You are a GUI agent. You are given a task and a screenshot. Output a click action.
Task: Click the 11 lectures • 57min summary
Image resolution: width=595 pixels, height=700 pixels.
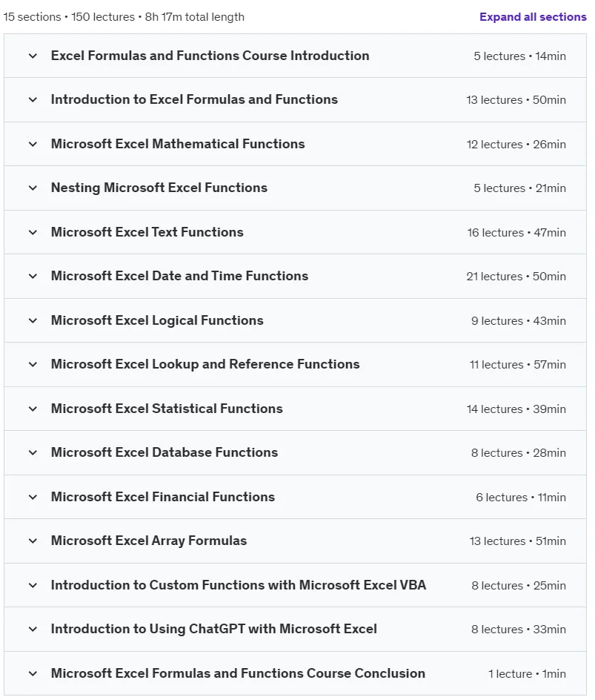[517, 365]
